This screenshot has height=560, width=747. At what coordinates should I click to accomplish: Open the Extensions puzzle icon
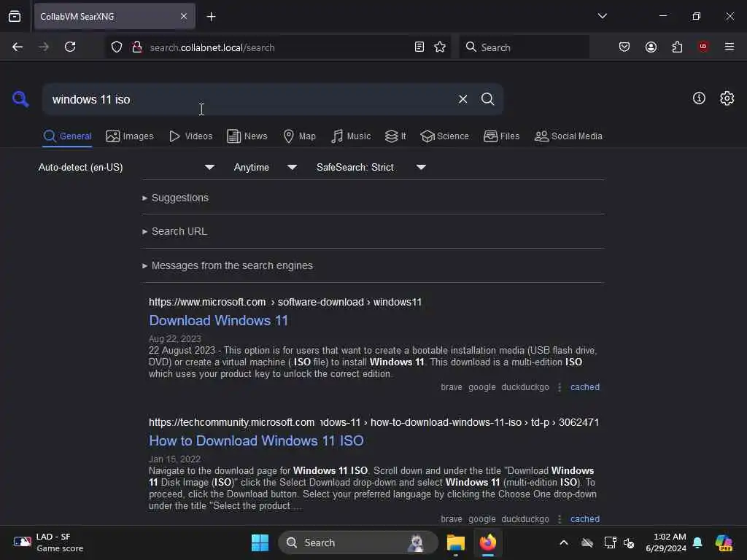point(677,47)
